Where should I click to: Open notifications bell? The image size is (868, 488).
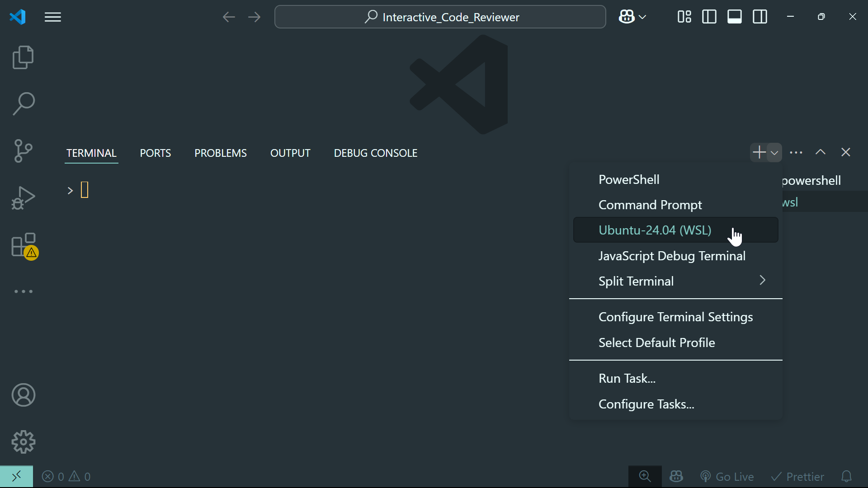846,476
